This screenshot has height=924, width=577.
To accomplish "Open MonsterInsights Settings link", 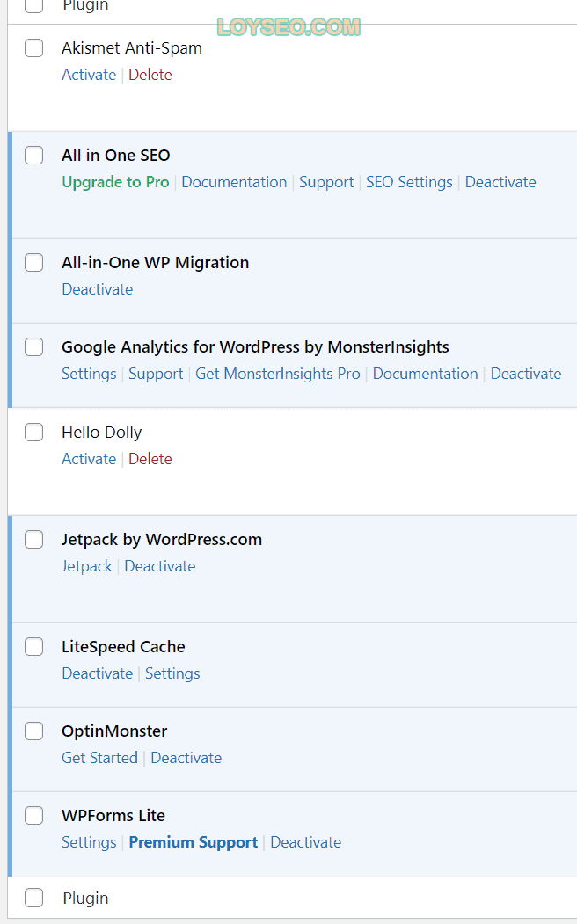I will point(89,374).
